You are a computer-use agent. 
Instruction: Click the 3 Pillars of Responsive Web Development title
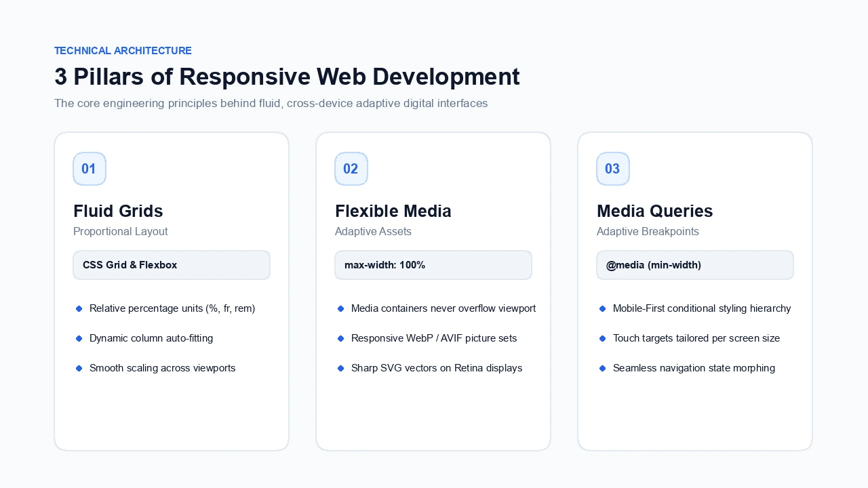[x=287, y=77]
